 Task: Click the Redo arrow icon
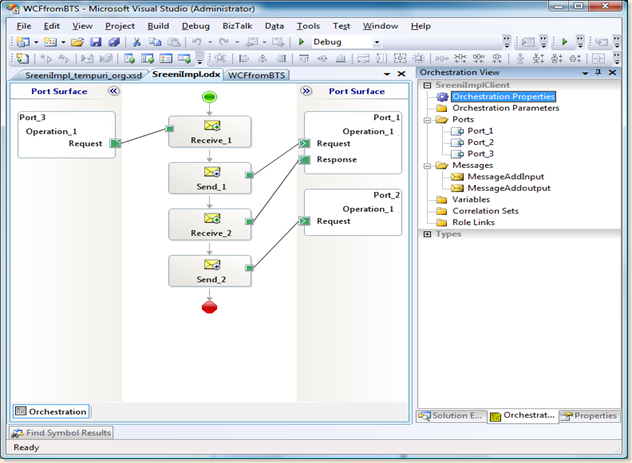[x=224, y=42]
